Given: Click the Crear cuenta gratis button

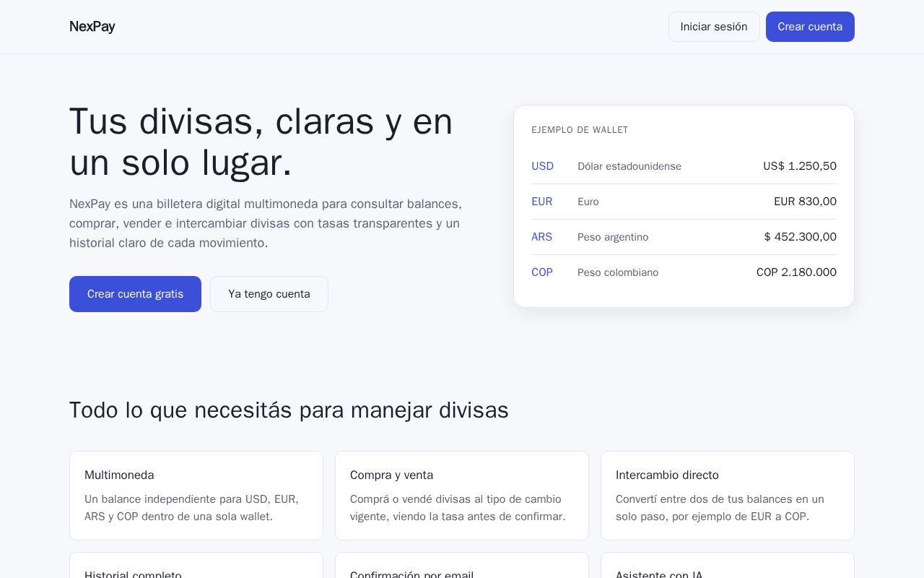Looking at the screenshot, I should tap(135, 294).
